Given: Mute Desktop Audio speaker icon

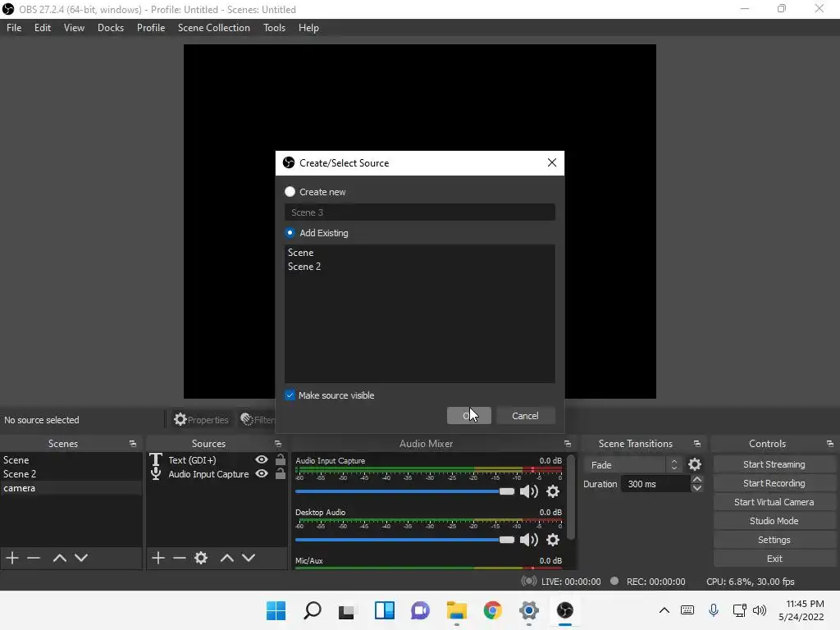Looking at the screenshot, I should 529,540.
